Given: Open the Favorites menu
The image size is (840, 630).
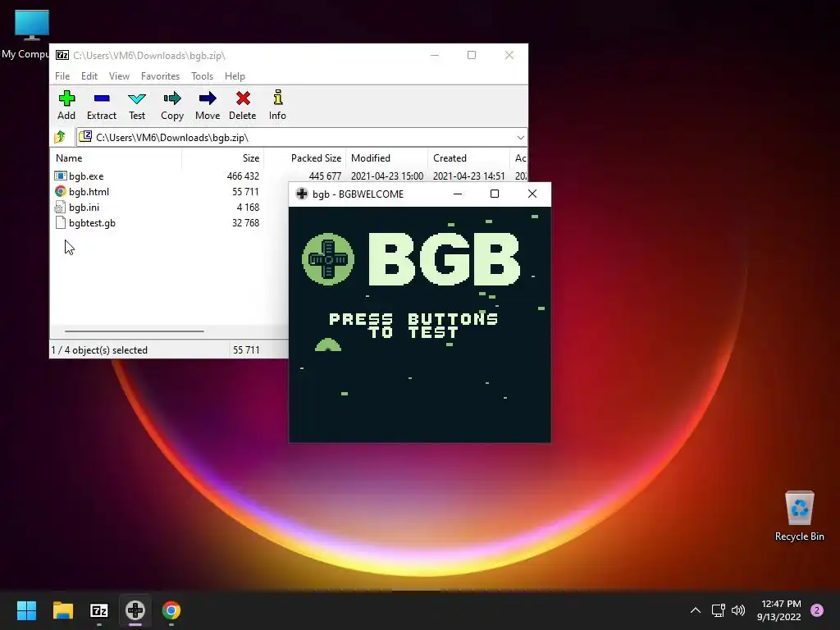Looking at the screenshot, I should (160, 76).
